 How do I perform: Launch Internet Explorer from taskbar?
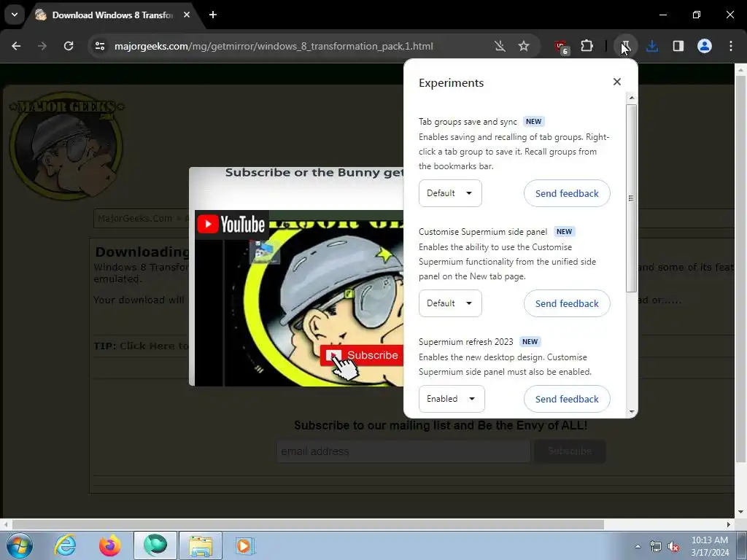pyautogui.click(x=65, y=545)
